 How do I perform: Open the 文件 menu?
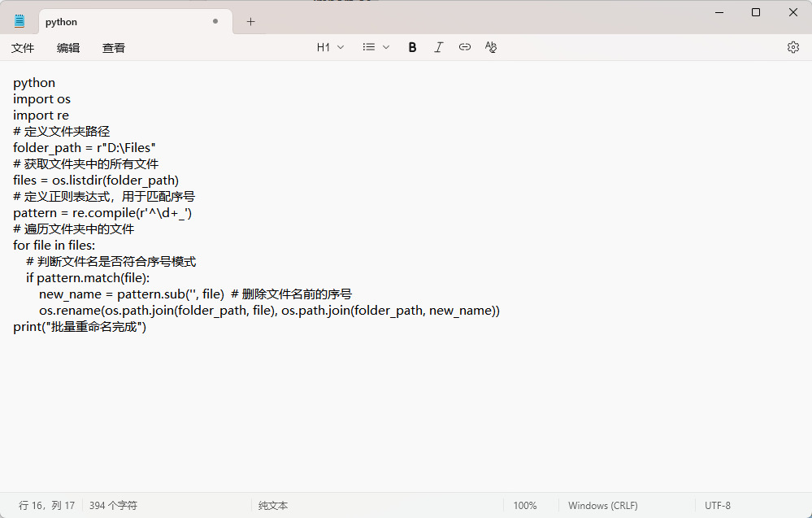23,48
